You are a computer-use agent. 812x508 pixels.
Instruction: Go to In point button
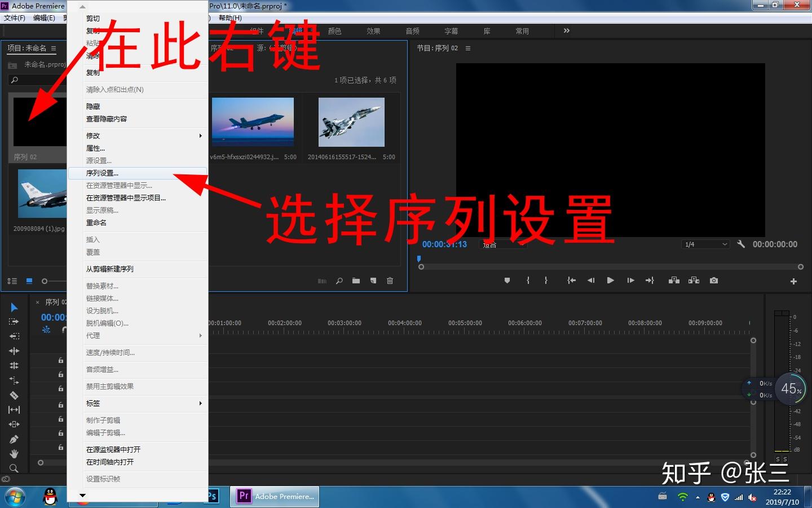[571, 281]
